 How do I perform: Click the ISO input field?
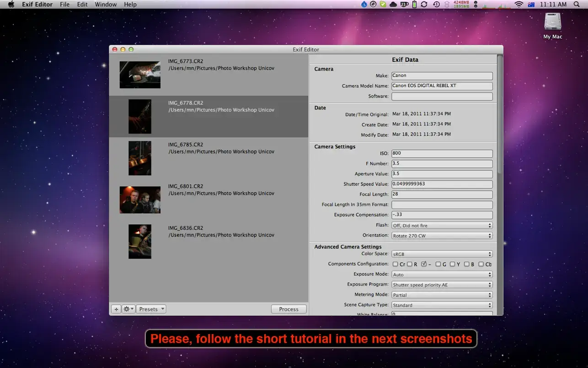point(442,154)
